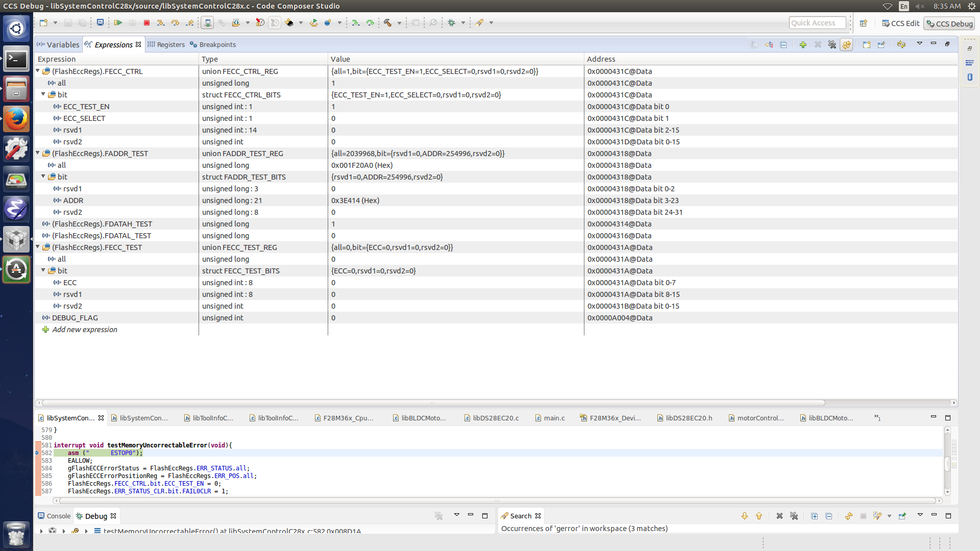Click green plus to add new expression
Screen dimensions: 980x551
[x=803, y=45]
